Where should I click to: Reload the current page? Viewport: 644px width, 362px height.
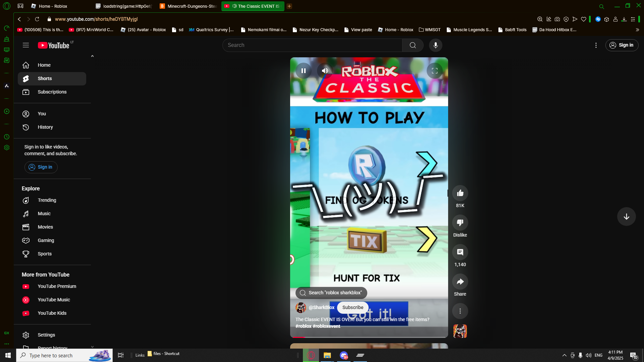37,19
